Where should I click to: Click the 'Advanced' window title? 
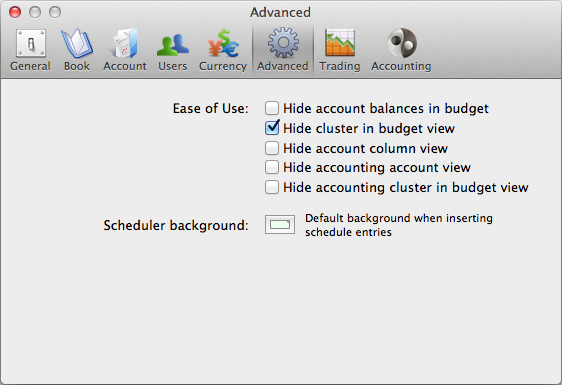[280, 13]
